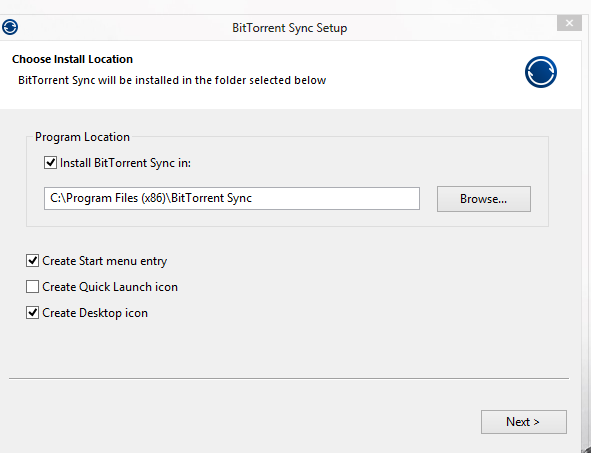Click the Program Location group label
Screen dimensions: 591x453
[x=82, y=137]
